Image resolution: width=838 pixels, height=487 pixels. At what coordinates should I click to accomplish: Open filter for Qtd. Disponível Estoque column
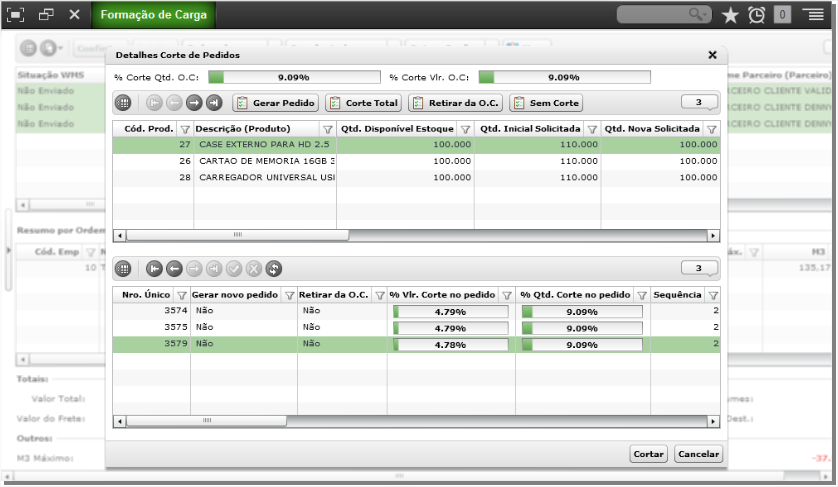(x=465, y=129)
